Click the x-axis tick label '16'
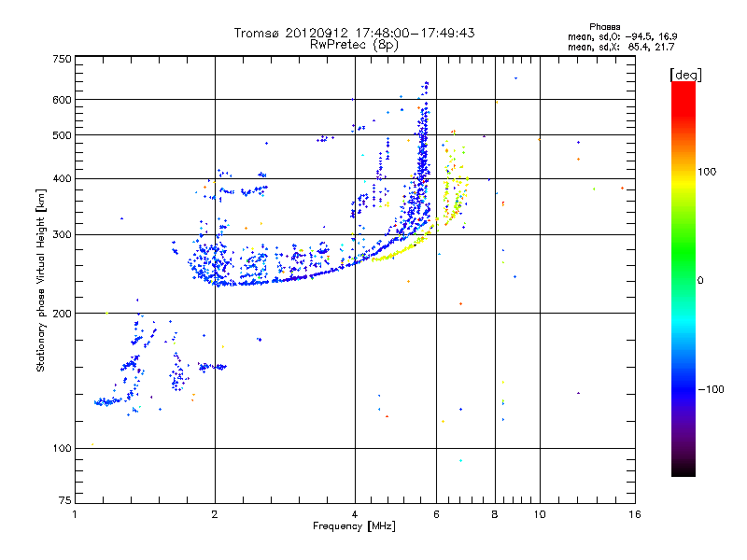 pos(635,514)
